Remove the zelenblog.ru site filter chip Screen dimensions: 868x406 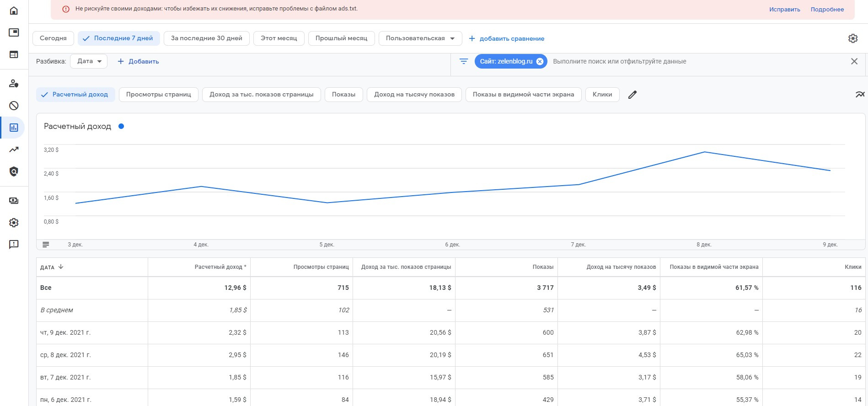[540, 61]
